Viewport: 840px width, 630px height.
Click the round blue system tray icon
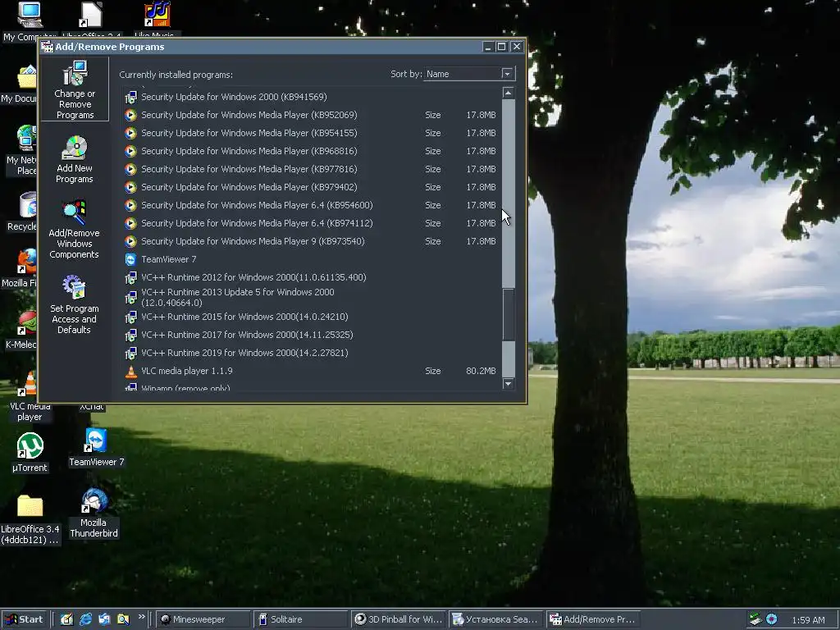[x=771, y=619]
